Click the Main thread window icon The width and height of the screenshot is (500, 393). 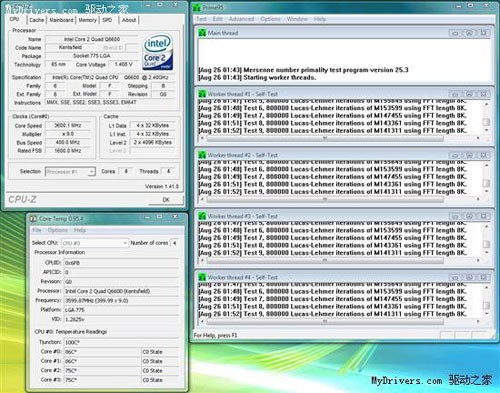(202, 33)
